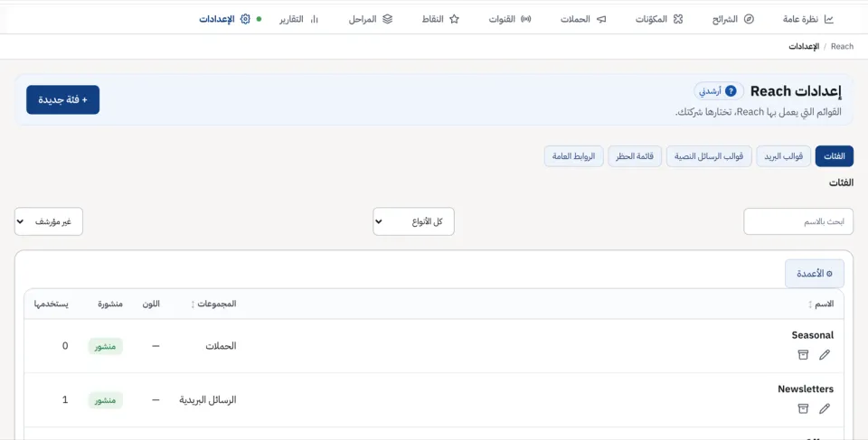Select the الفئات categories tab
Image resolution: width=868 pixels, height=440 pixels.
[835, 156]
